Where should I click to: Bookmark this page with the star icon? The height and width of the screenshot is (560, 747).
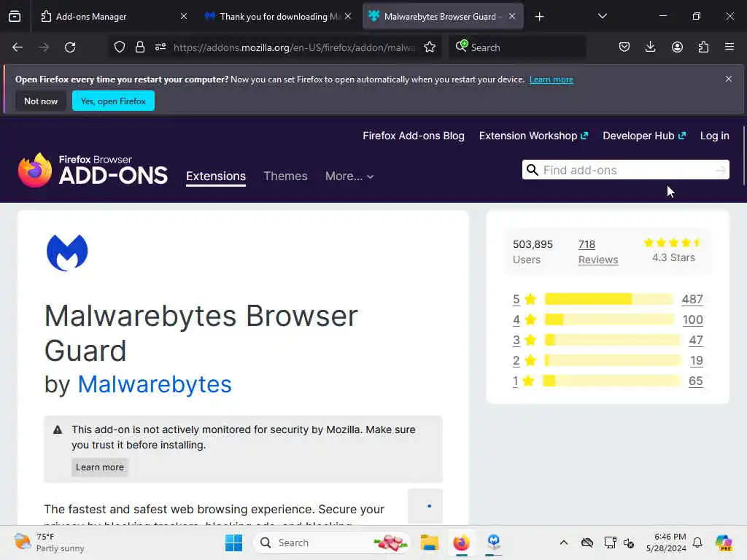click(430, 47)
